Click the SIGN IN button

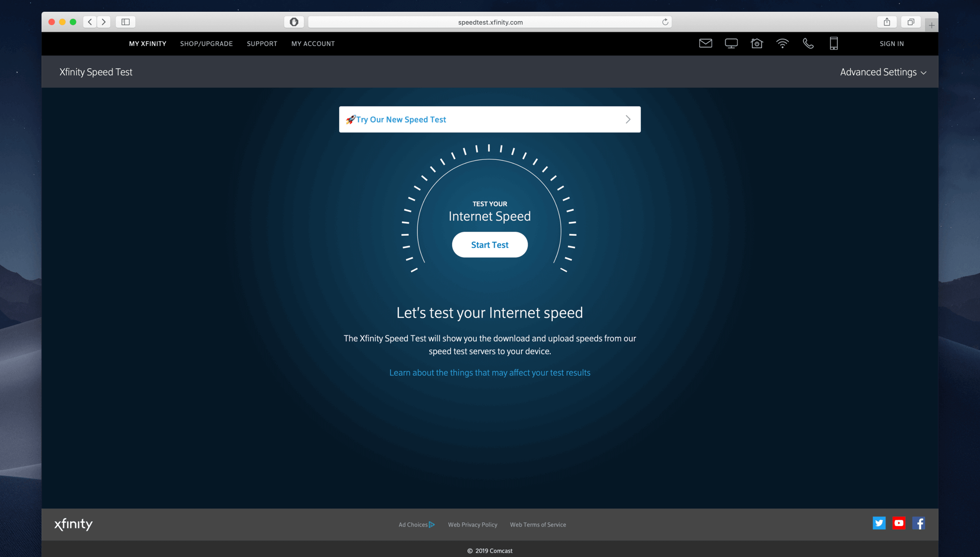click(x=892, y=43)
